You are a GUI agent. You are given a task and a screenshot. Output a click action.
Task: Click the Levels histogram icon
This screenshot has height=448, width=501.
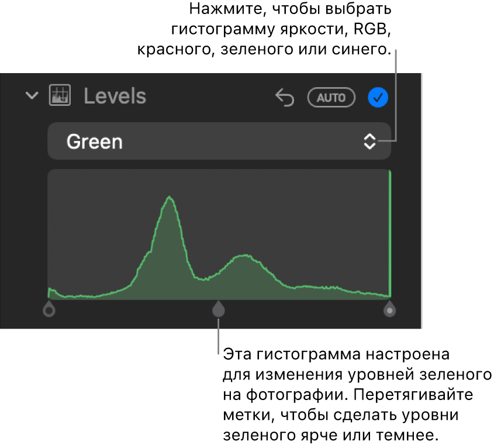60,95
